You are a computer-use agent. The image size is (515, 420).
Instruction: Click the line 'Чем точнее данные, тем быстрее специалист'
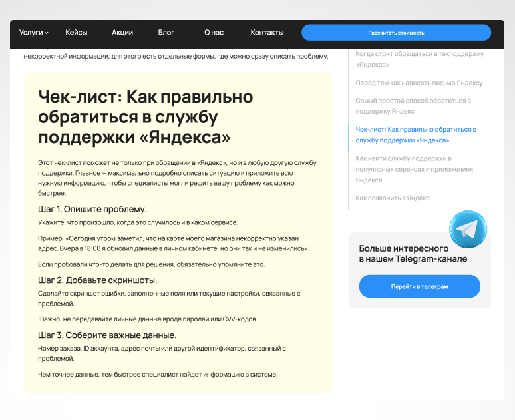(158, 374)
